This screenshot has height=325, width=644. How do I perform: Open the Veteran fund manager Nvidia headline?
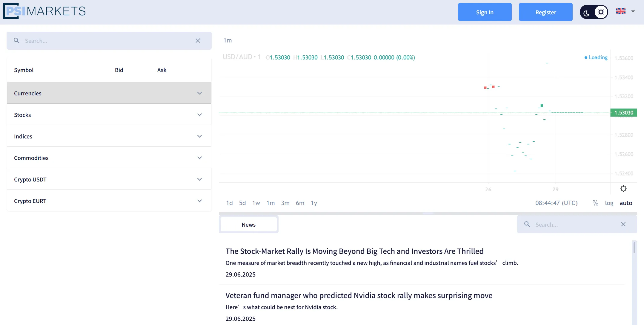click(x=359, y=295)
